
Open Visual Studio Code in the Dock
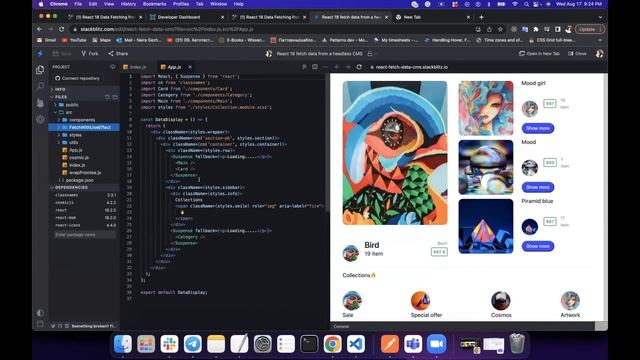coord(356,344)
